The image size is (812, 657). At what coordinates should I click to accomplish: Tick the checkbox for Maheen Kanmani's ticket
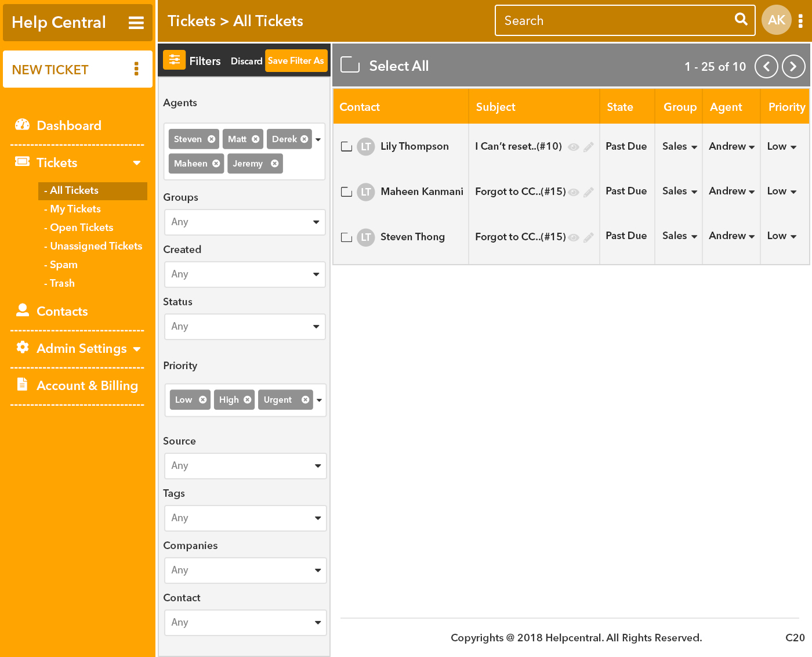coord(346,192)
